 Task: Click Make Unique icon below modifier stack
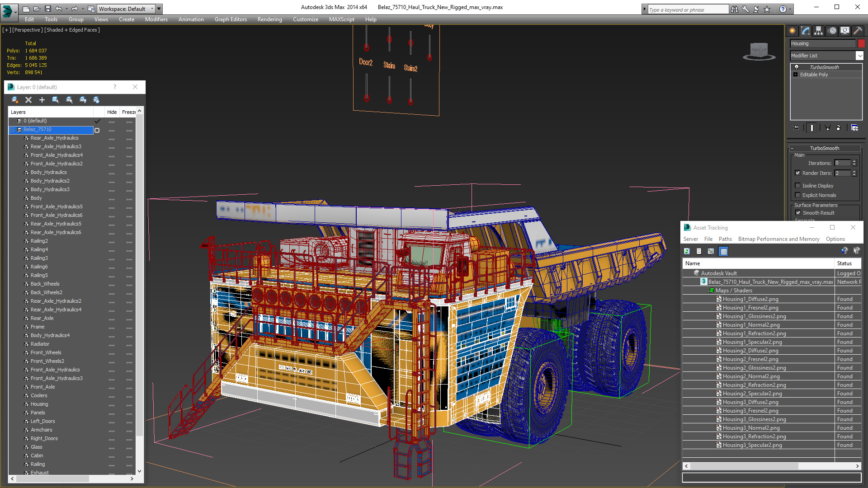click(x=827, y=128)
